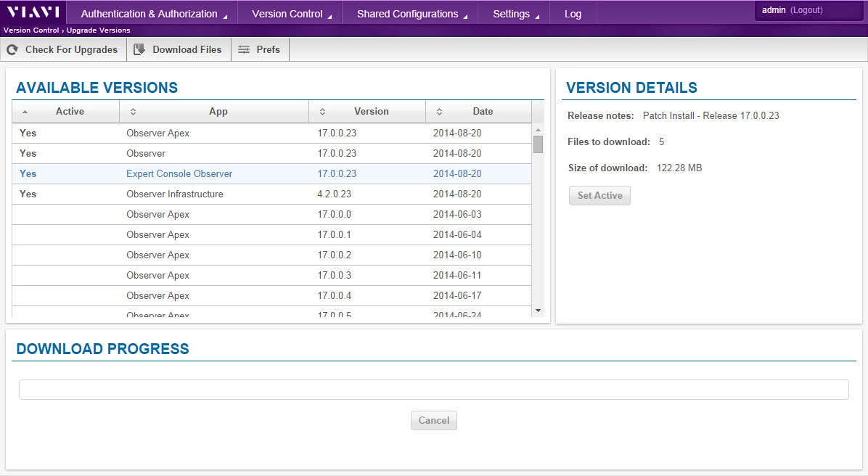Image resolution: width=868 pixels, height=476 pixels.
Task: Click version cell 4.2.0.23
Action: tap(335, 194)
